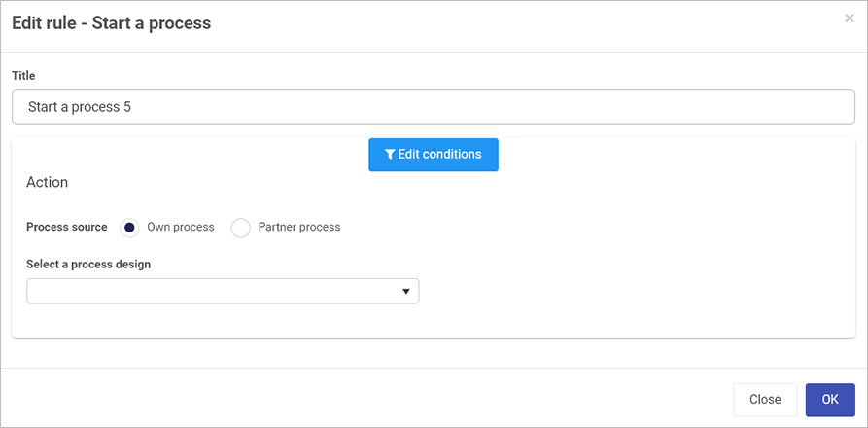Screen dimensions: 868x428
Task: Focus the Title input field
Action: point(434,107)
